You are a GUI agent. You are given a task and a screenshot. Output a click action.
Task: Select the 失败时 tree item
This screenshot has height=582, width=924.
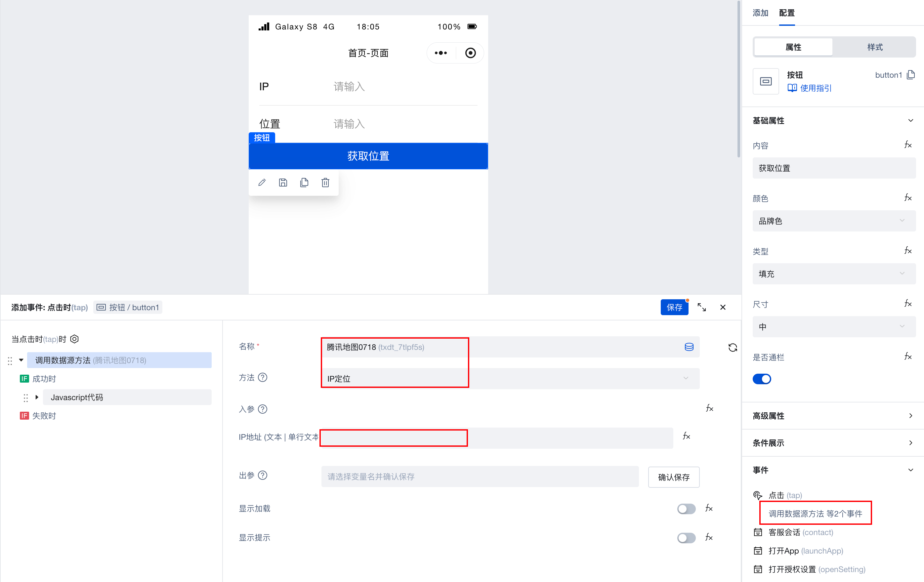[44, 416]
